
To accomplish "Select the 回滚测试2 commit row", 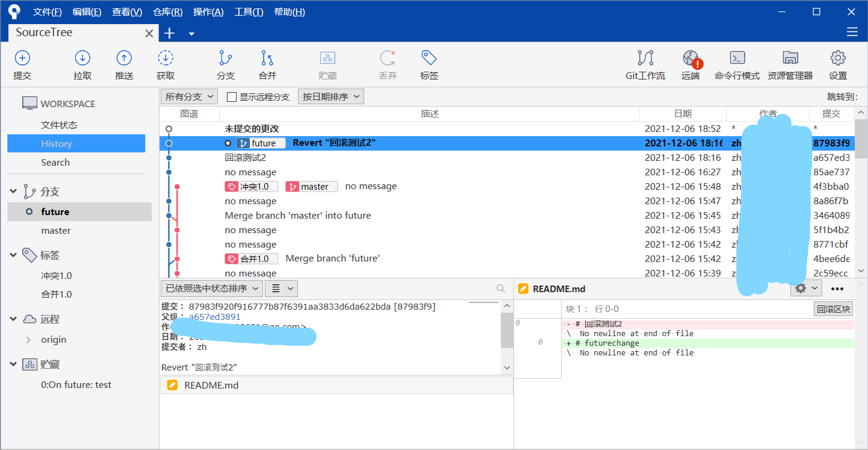I will click(507, 158).
